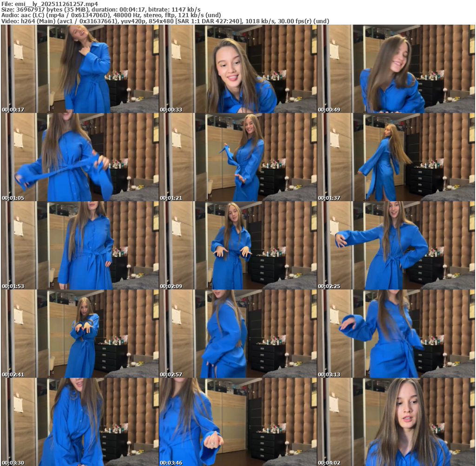Screen dimensions: 476x466
Task: Open the last thumbnail stamped 00:04:02
Action: pyautogui.click(x=396, y=422)
